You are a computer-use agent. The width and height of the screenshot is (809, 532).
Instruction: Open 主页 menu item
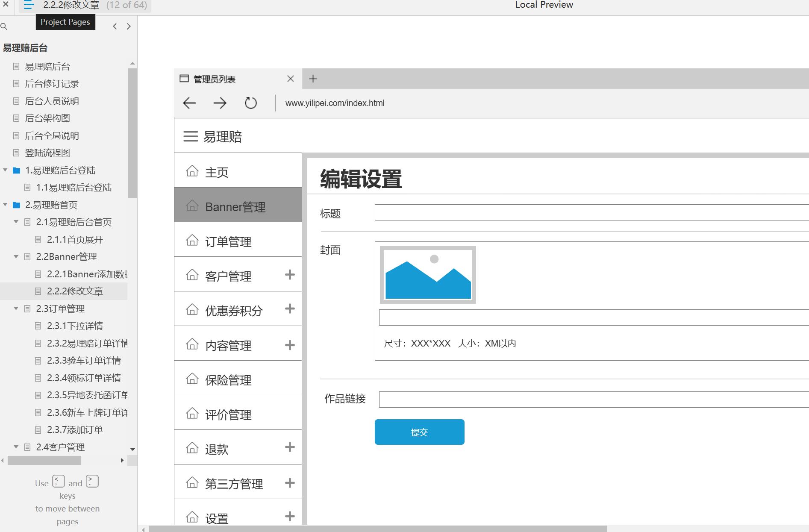238,170
